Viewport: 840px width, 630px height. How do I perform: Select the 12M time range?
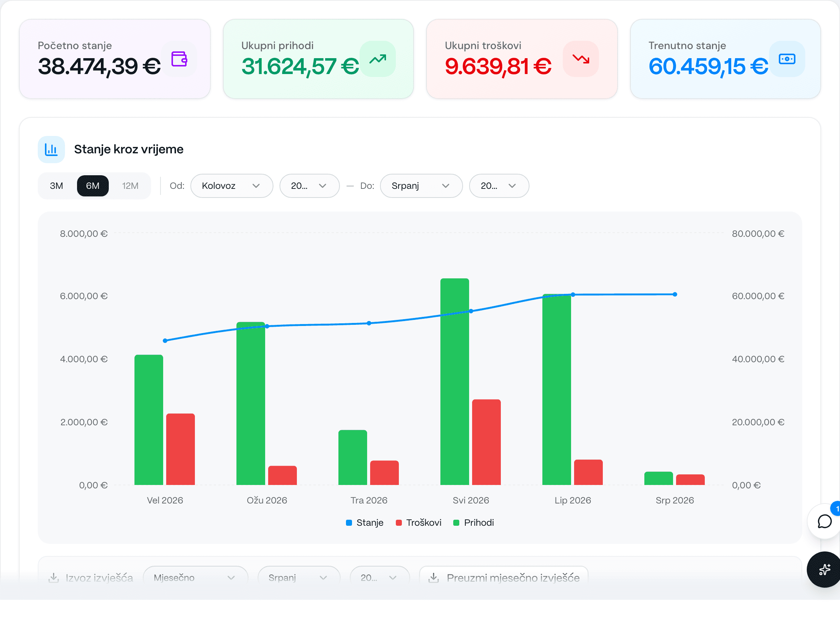tap(130, 186)
